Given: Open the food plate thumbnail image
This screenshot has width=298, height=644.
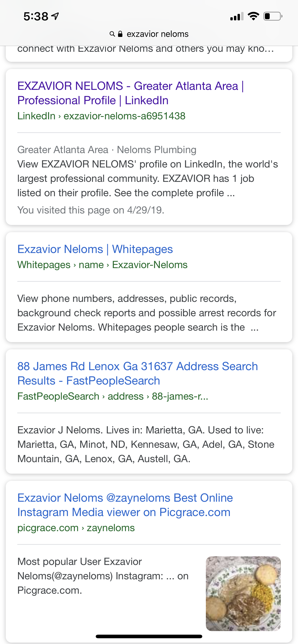Looking at the screenshot, I should pyautogui.click(x=243, y=593).
